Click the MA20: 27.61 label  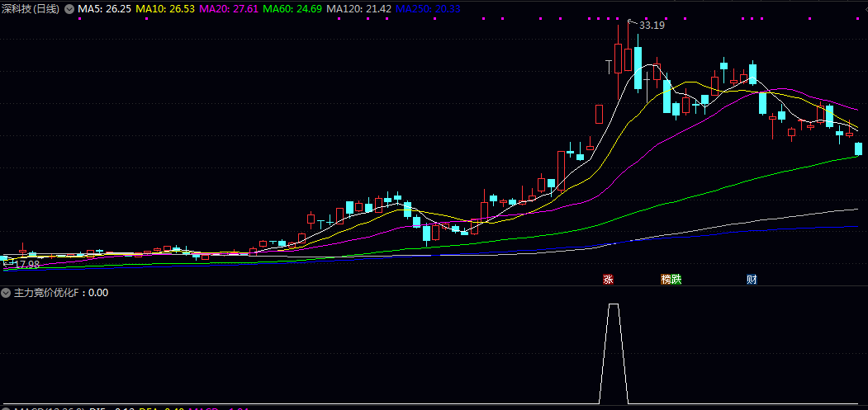[x=229, y=9]
